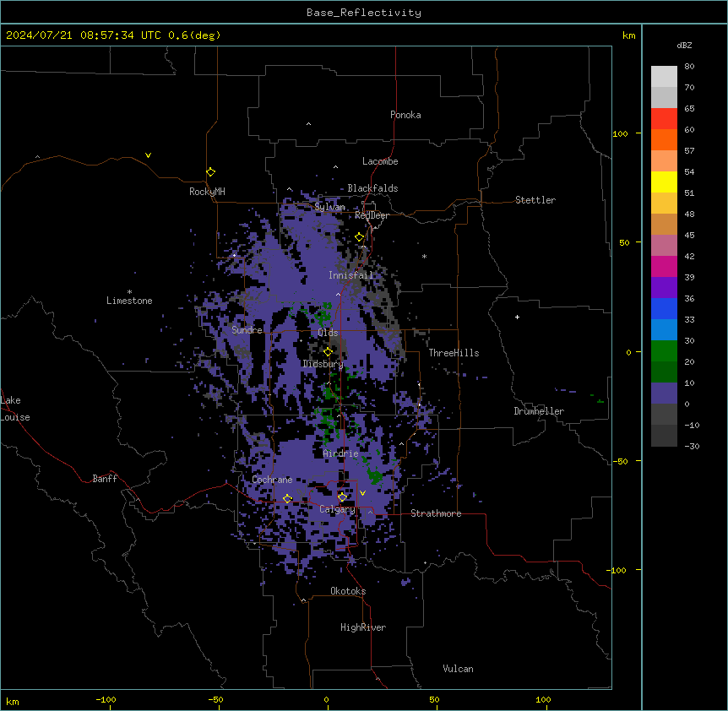Click the Olds label

pyautogui.click(x=328, y=333)
